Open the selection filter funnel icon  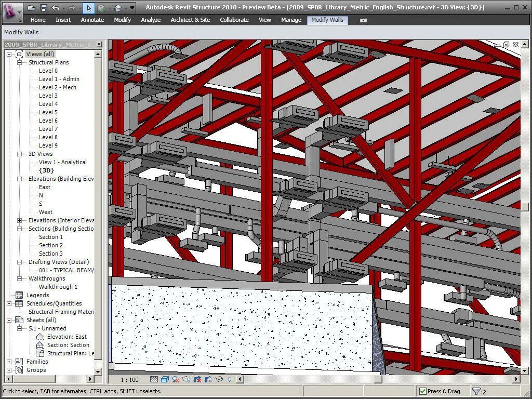[x=475, y=391]
